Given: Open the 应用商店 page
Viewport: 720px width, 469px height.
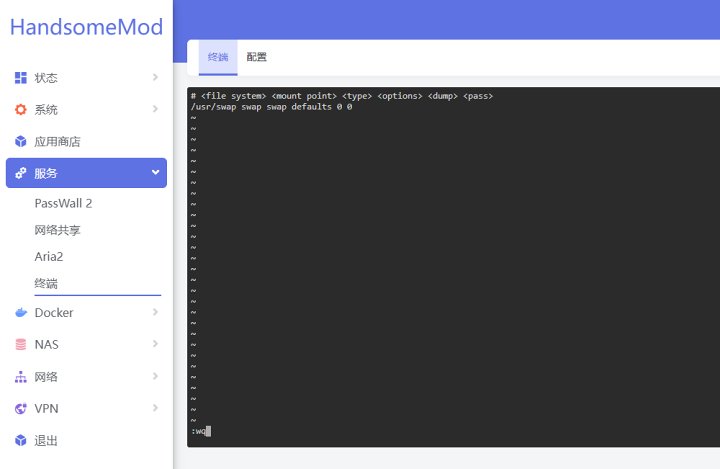Looking at the screenshot, I should 57,141.
